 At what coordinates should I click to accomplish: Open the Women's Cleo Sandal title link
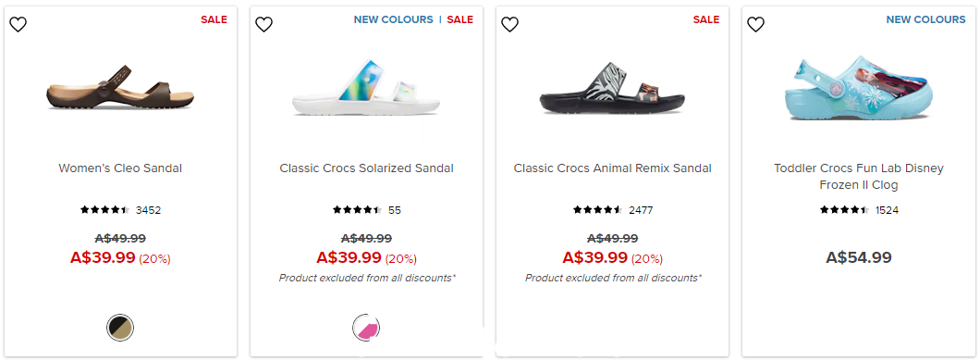(120, 168)
